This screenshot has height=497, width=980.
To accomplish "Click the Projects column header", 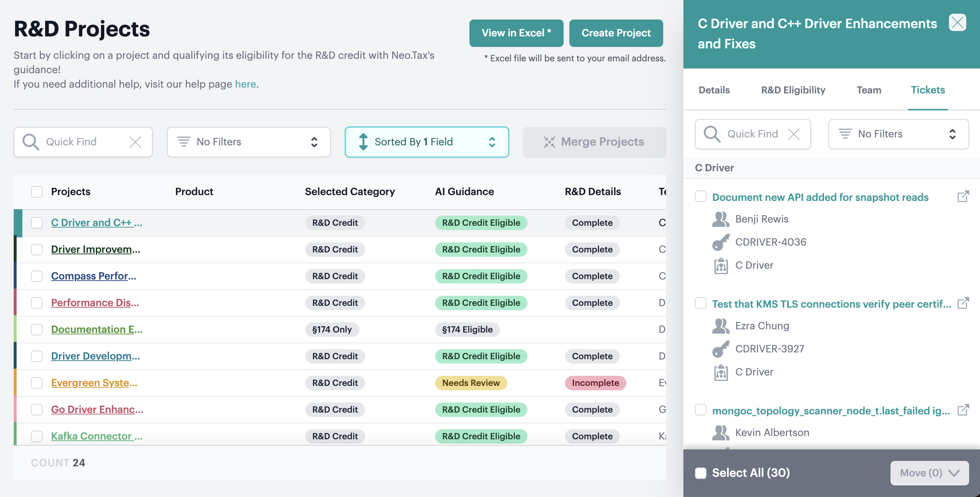I will tap(70, 192).
